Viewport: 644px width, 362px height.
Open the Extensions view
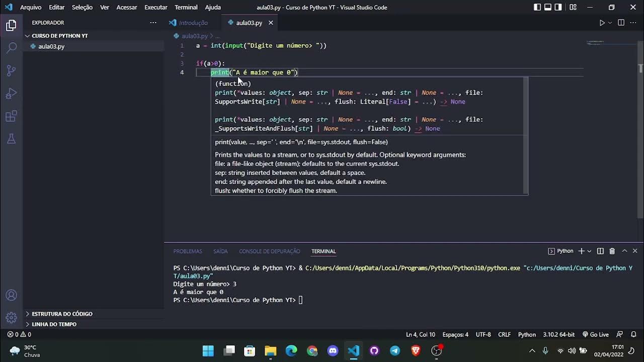11,117
